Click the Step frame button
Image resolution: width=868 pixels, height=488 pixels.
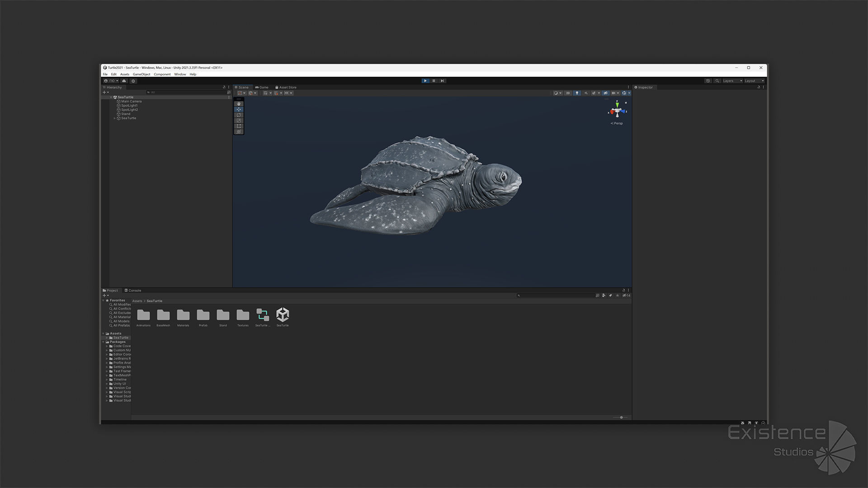coord(442,81)
